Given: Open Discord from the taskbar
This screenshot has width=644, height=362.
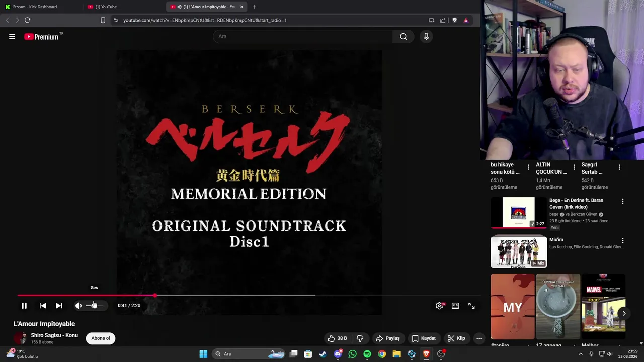Looking at the screenshot, I should coord(338,354).
